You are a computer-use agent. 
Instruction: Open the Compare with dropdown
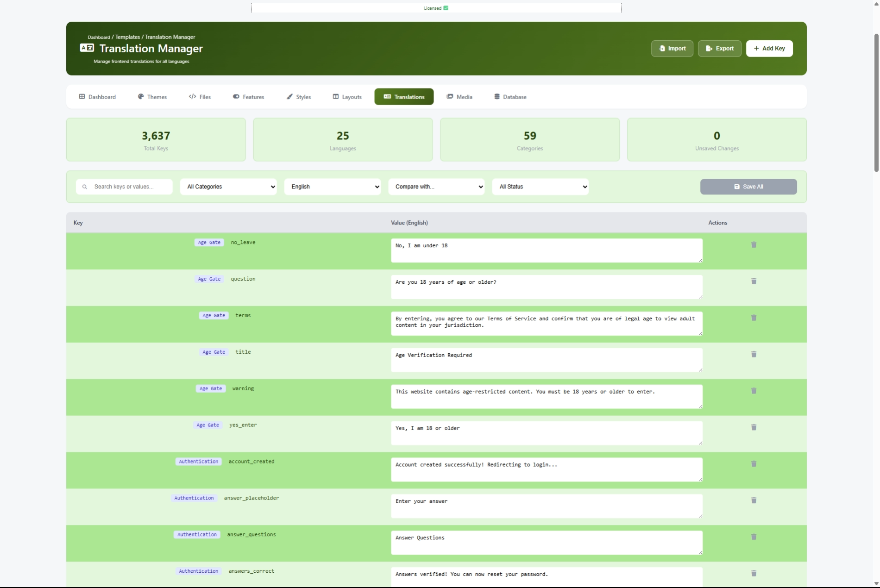(x=436, y=187)
